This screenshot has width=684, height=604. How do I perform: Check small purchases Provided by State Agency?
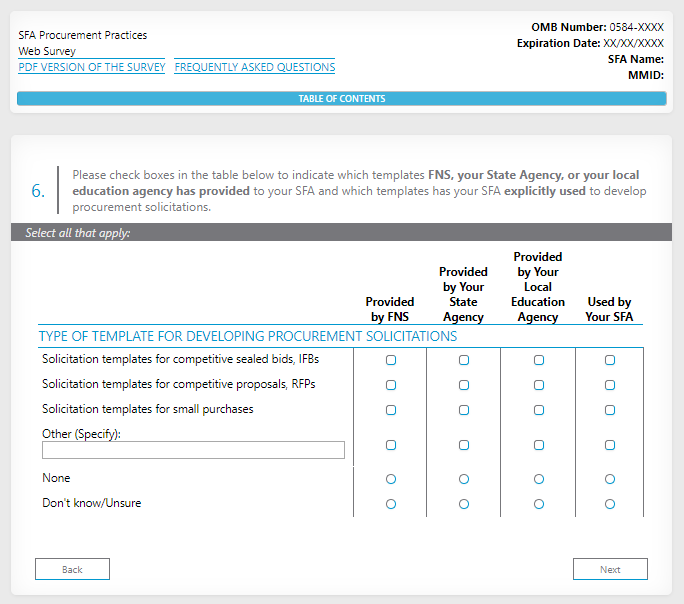pos(464,410)
